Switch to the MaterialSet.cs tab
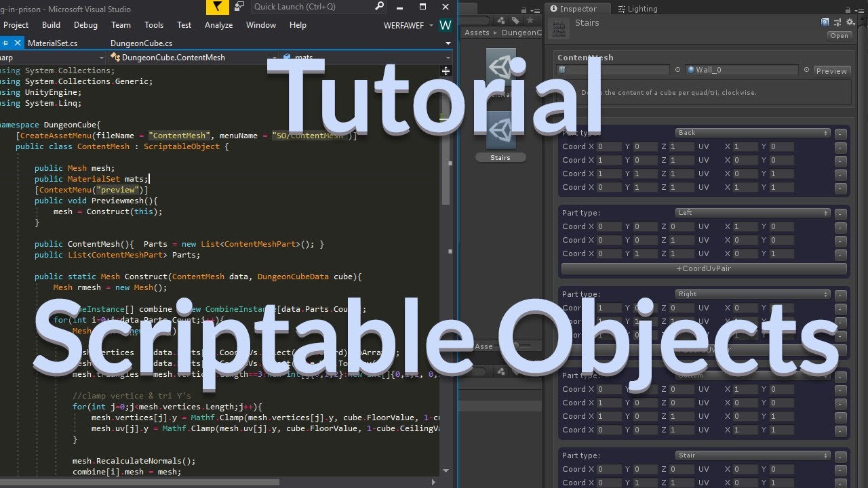This screenshot has height=488, width=868. point(53,43)
